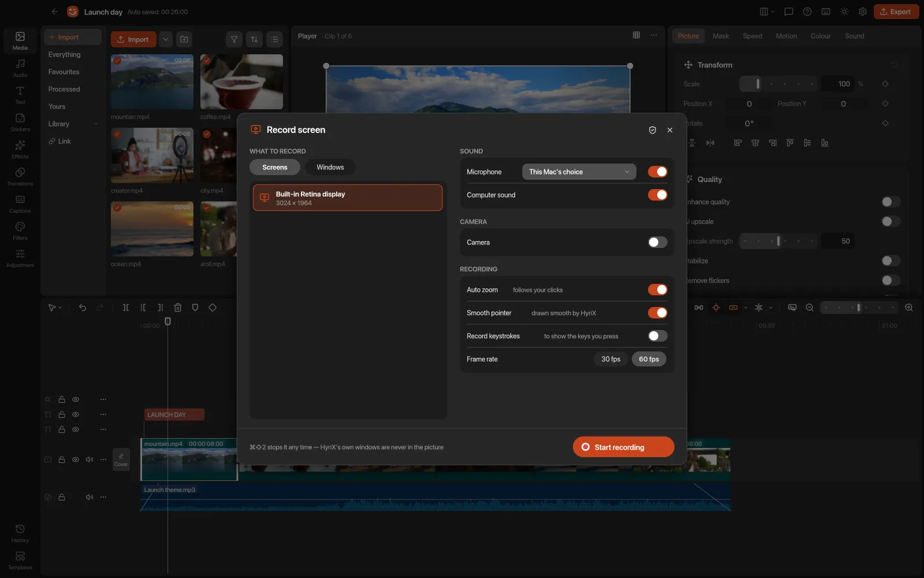Open more options for Launch theme.mp3 track
The image size is (924, 578).
pyautogui.click(x=103, y=497)
